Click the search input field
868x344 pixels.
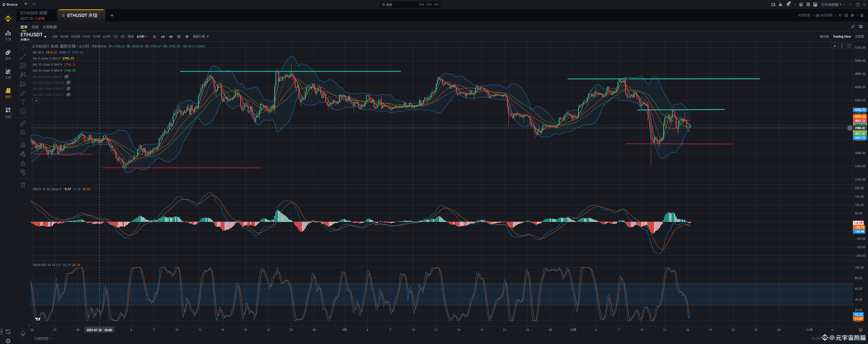point(410,4)
